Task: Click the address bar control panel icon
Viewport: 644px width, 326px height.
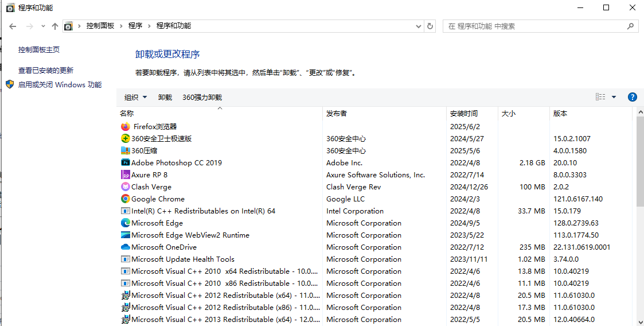Action: (69, 26)
